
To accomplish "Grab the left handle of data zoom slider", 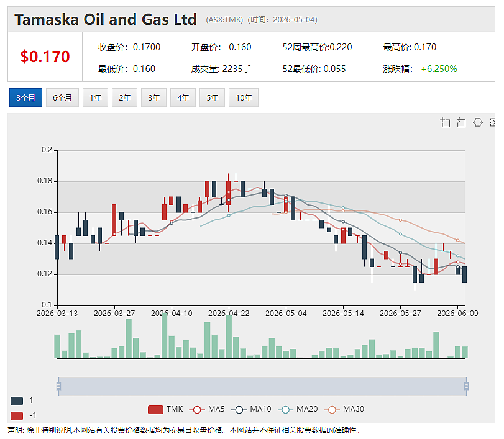I will (58, 386).
